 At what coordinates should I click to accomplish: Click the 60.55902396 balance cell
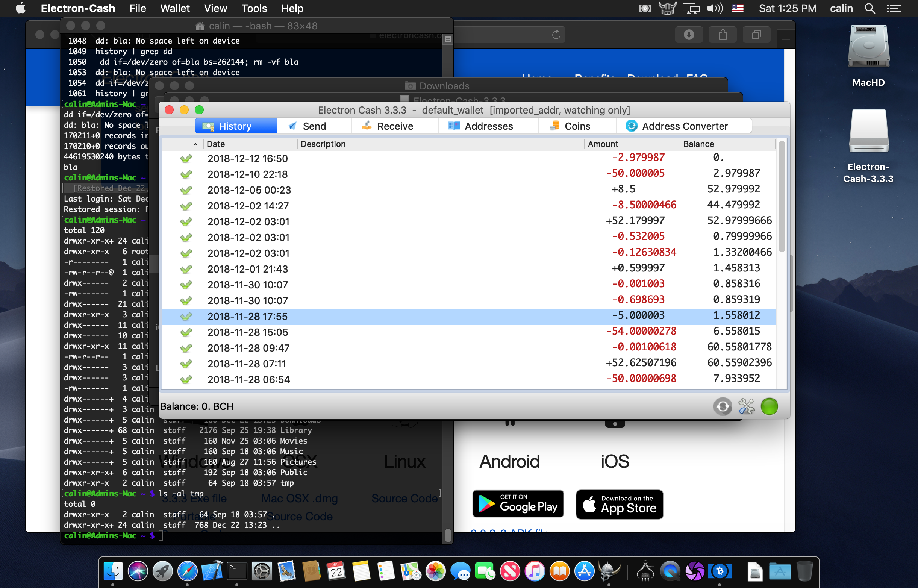point(739,363)
